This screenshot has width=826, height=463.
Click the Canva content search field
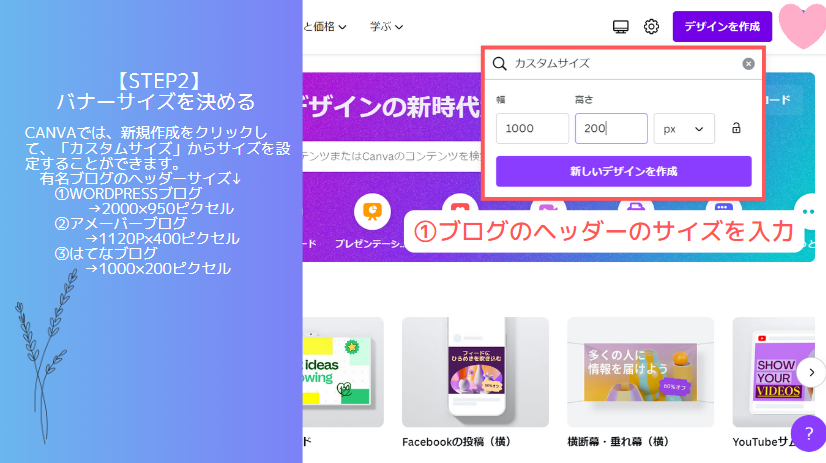(392, 156)
